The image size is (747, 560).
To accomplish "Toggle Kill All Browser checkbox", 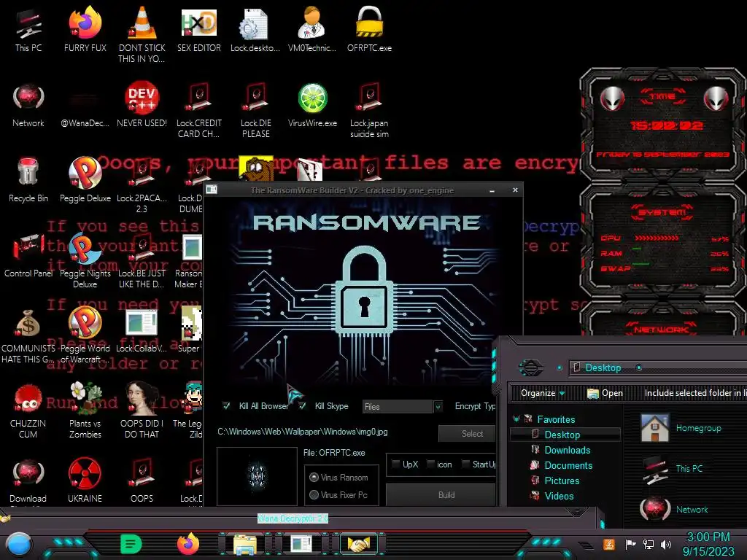I will click(x=226, y=405).
